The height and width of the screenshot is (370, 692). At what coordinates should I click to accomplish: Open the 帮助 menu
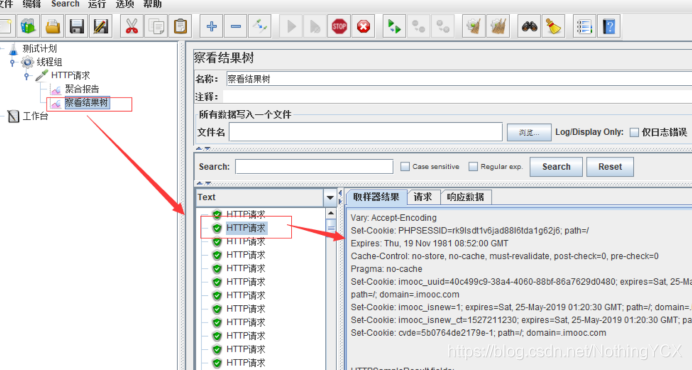pyautogui.click(x=152, y=4)
